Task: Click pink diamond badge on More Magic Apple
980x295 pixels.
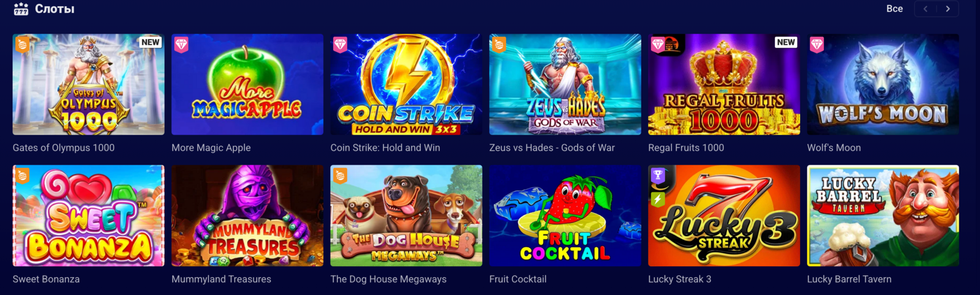Action: click(181, 44)
